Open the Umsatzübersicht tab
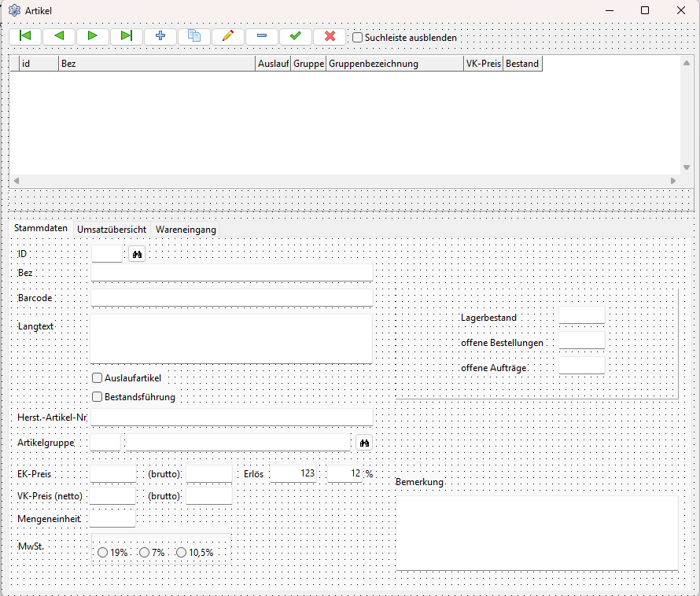Screen dimensions: 700x596 [112, 230]
